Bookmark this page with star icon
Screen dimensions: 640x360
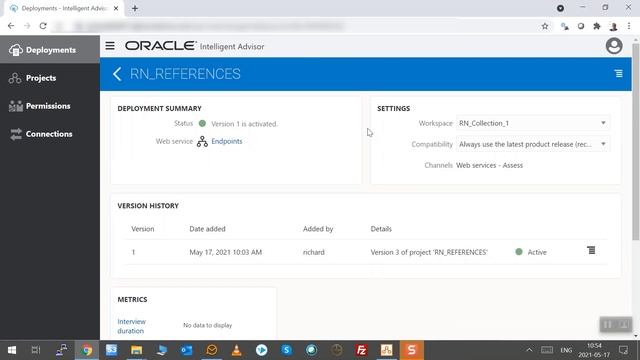545,26
